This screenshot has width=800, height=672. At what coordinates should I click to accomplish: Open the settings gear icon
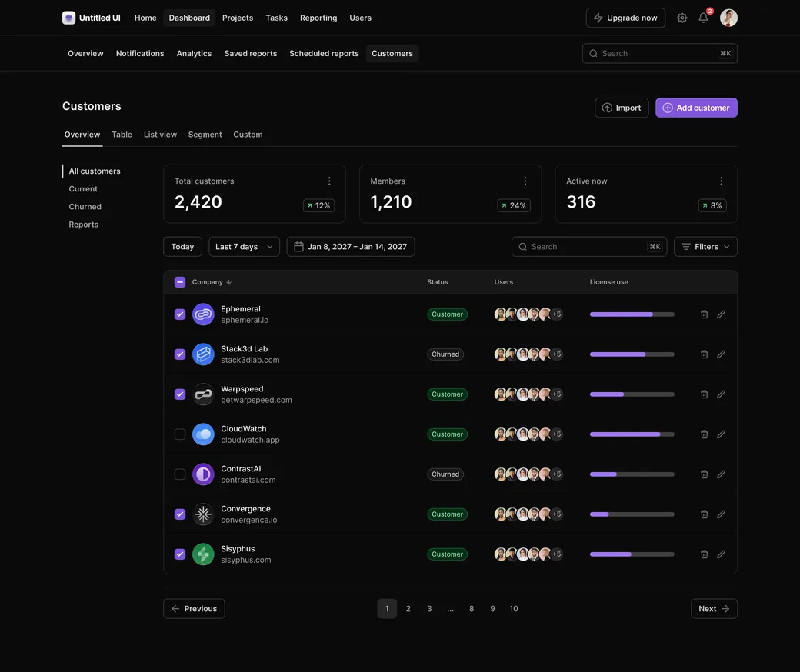(x=682, y=18)
